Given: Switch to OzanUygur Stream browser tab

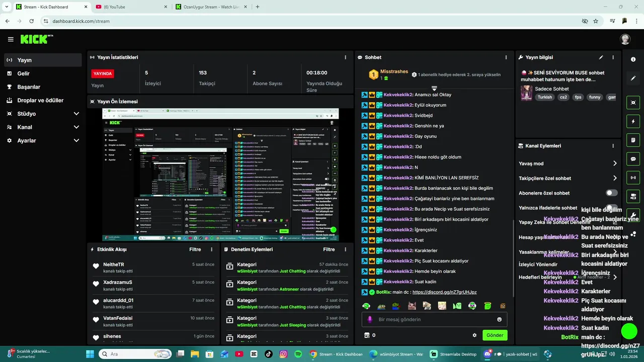Looking at the screenshot, I should click(211, 7).
